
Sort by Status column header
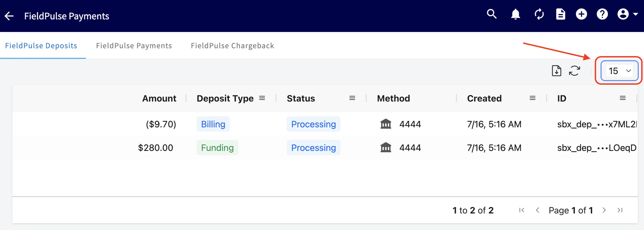point(301,98)
